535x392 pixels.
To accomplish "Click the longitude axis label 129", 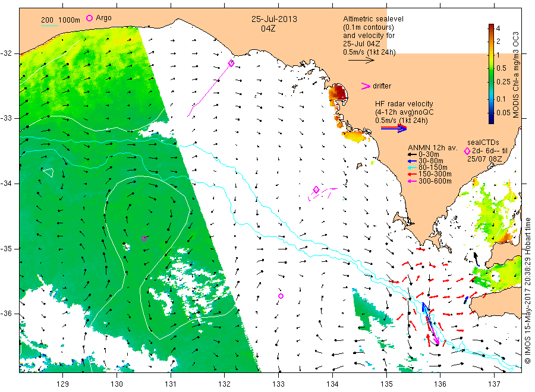I will coord(63,384).
